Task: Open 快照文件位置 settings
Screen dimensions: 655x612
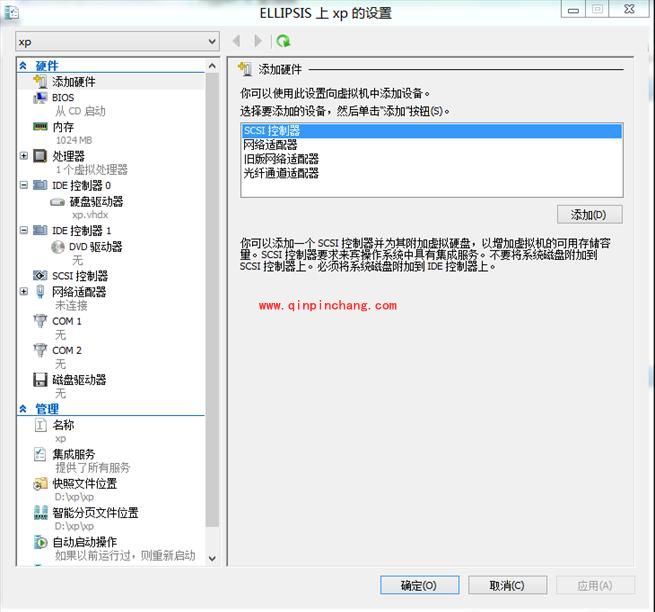Action: click(84, 484)
